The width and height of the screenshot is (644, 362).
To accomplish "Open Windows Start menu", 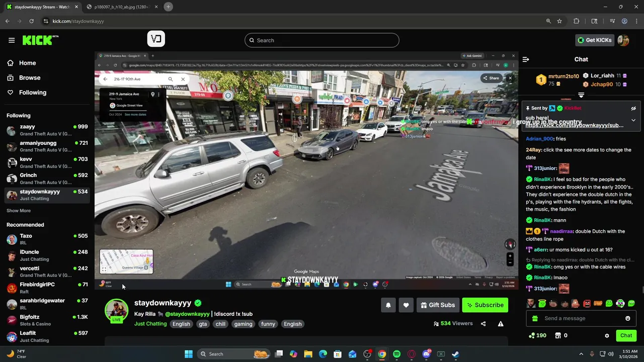I will pos(189,354).
